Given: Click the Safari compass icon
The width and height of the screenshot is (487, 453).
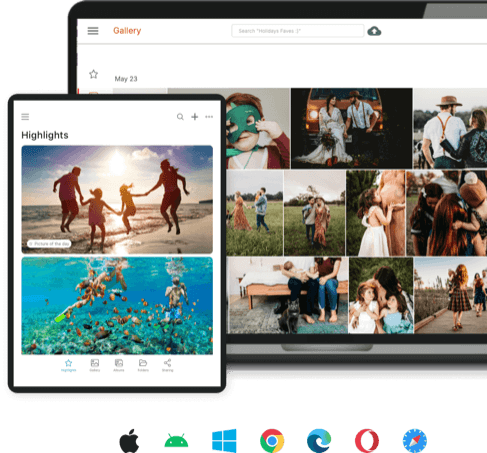Looking at the screenshot, I should coord(415,441).
